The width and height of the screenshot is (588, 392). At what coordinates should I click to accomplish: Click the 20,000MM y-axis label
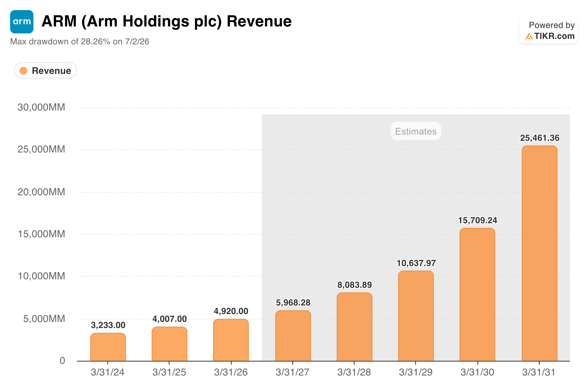pyautogui.click(x=41, y=192)
